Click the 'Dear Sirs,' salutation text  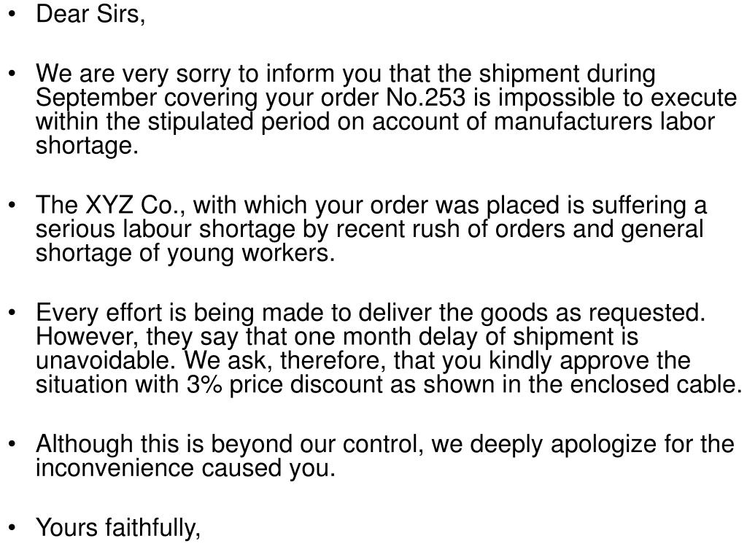(x=90, y=14)
